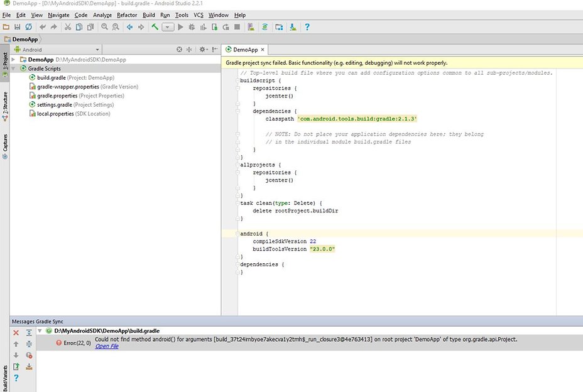The image size is (583, 392).
Task: Open the VCS menu
Action: (199, 15)
